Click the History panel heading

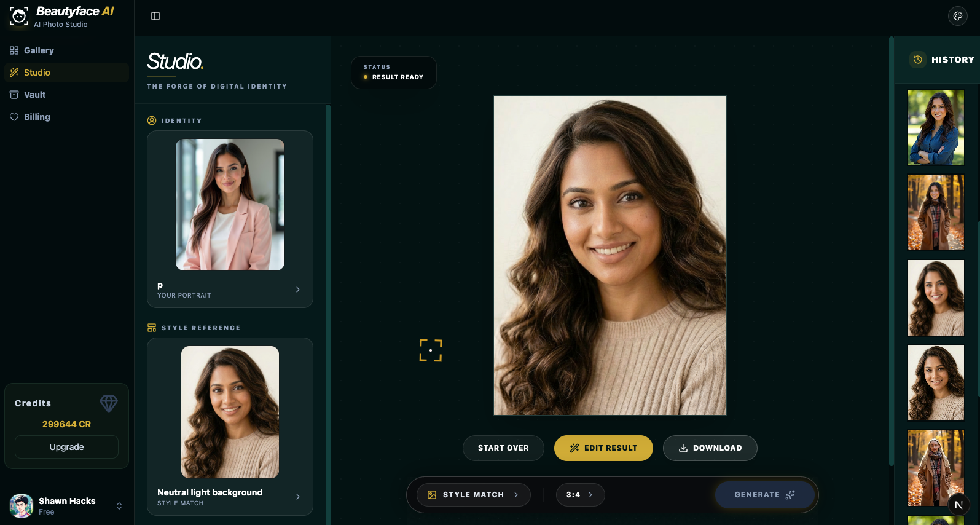point(952,60)
